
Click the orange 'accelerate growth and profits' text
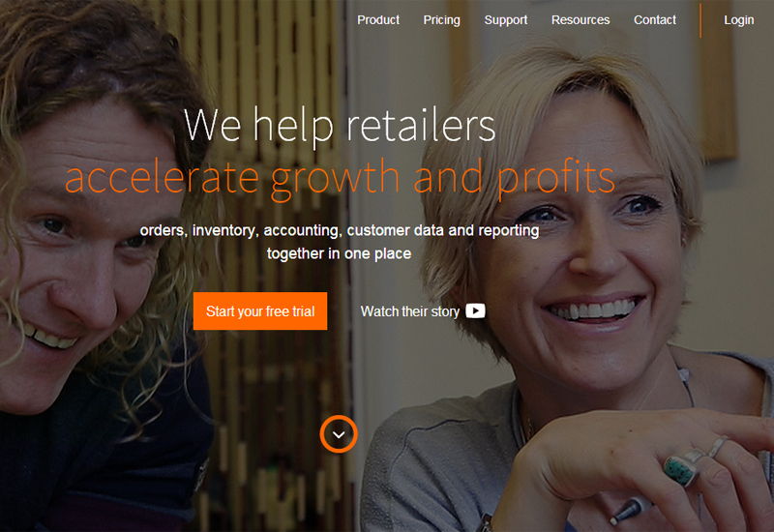341,179
